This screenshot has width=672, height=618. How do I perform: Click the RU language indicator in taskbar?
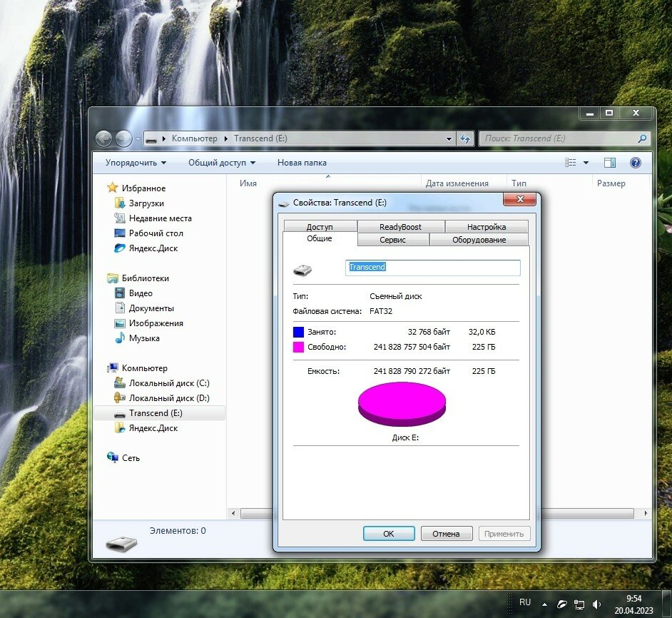[x=525, y=602]
